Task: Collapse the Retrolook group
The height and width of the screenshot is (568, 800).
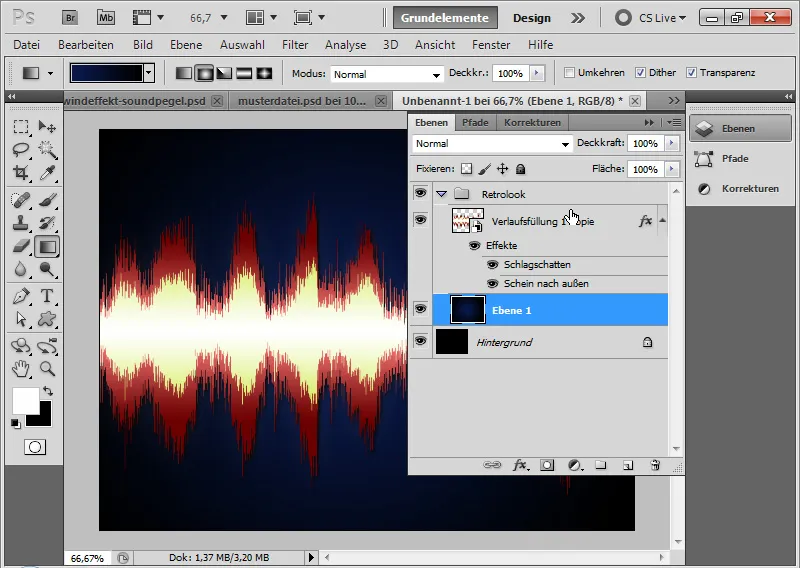Action: [x=442, y=194]
